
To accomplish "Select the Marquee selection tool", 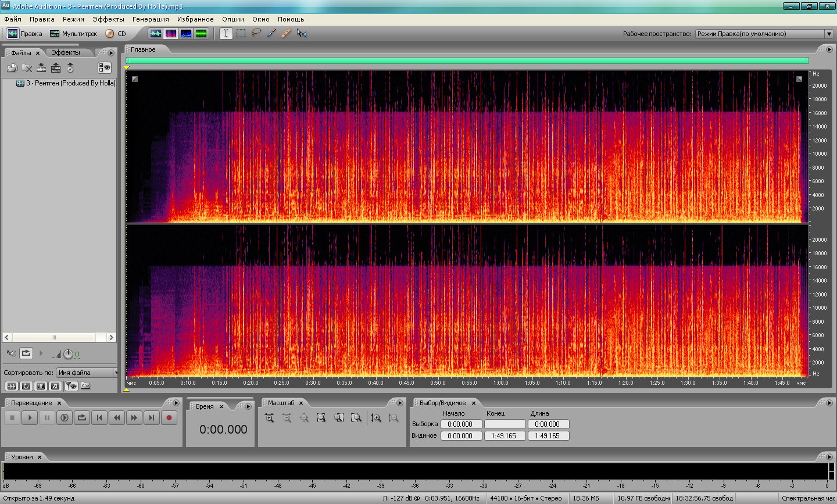I will (241, 34).
